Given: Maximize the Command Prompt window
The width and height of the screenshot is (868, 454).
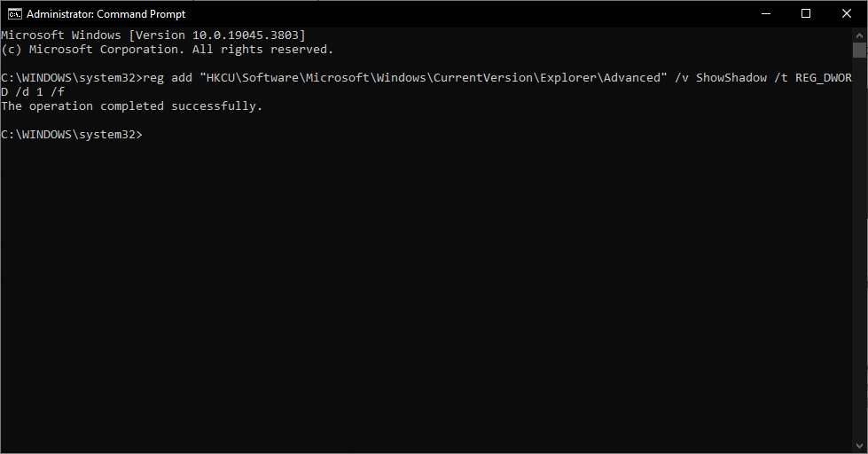Looking at the screenshot, I should [x=806, y=13].
